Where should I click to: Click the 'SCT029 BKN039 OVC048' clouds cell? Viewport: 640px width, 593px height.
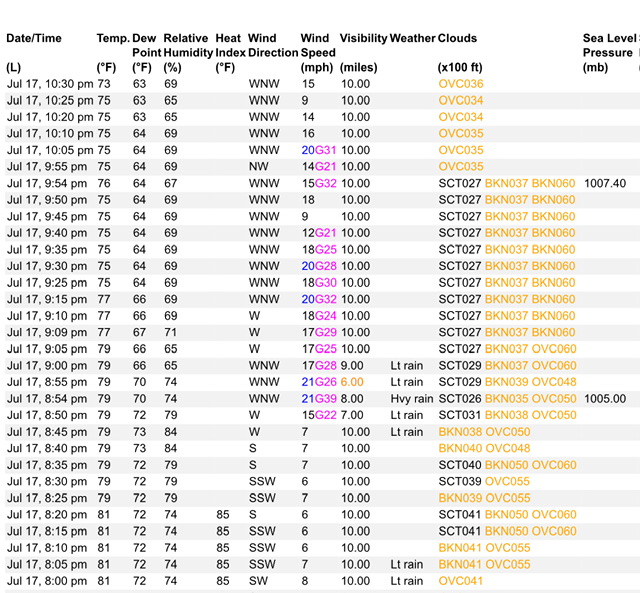click(507, 382)
